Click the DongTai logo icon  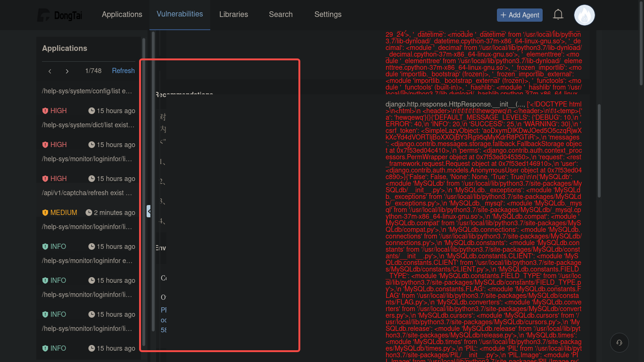[43, 15]
